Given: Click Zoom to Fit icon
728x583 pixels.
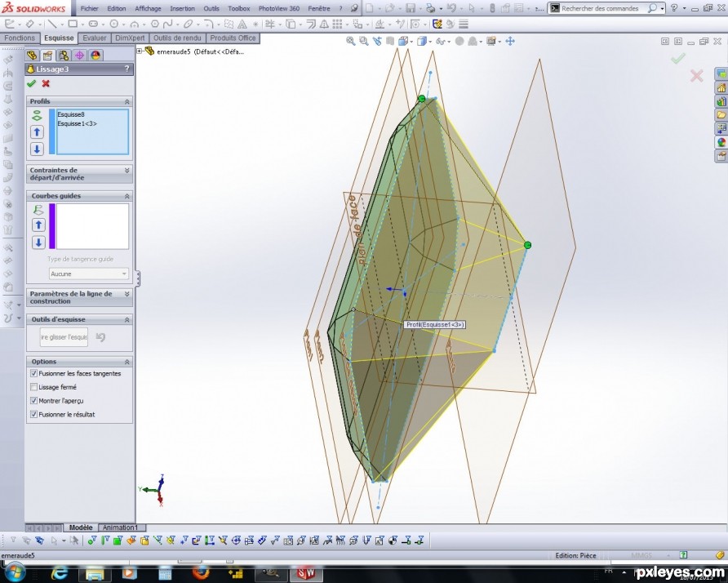Looking at the screenshot, I should pos(351,41).
